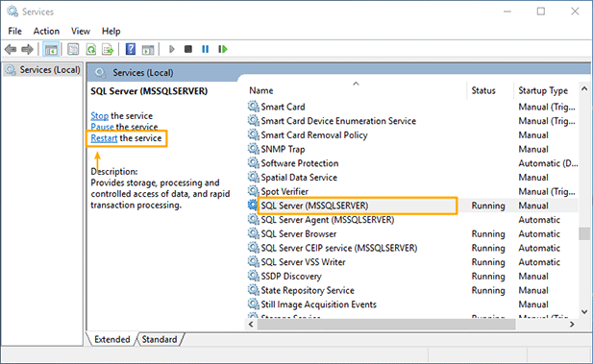Screen dimensions: 593x364
Task: Start Service using the play toolbar button
Action: click(172, 49)
